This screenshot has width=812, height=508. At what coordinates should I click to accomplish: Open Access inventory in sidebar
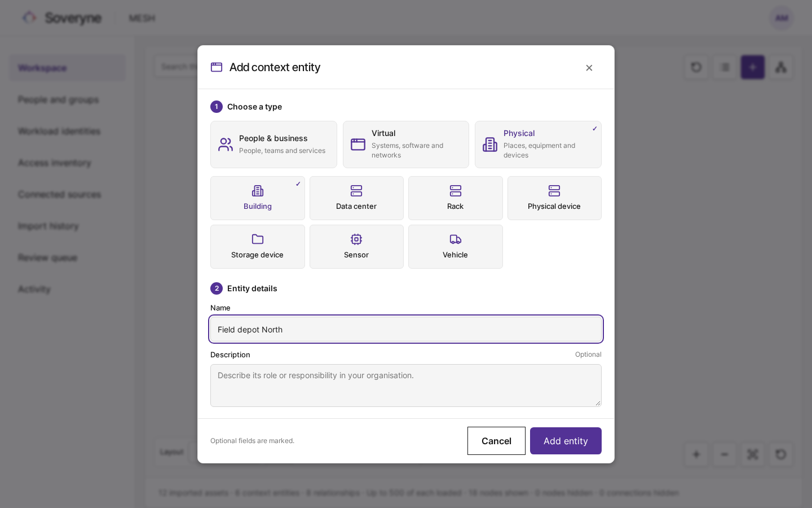pos(68,163)
